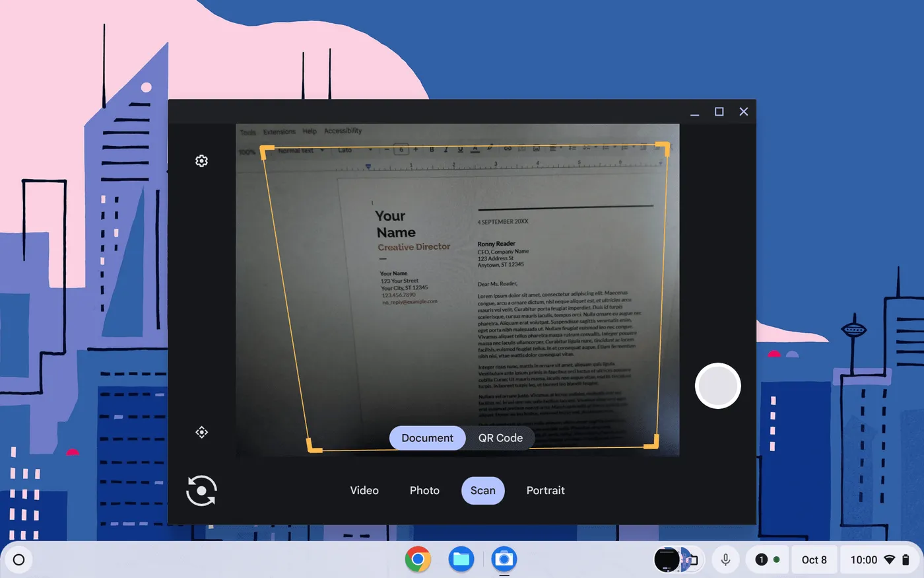This screenshot has width=924, height=578.
Task: Select the Scan mode tab
Action: coord(483,490)
